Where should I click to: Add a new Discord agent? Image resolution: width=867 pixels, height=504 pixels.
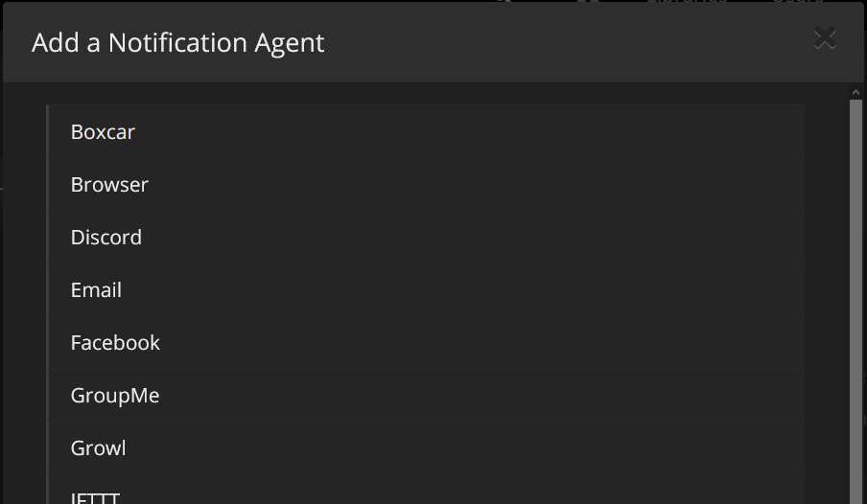(426, 237)
